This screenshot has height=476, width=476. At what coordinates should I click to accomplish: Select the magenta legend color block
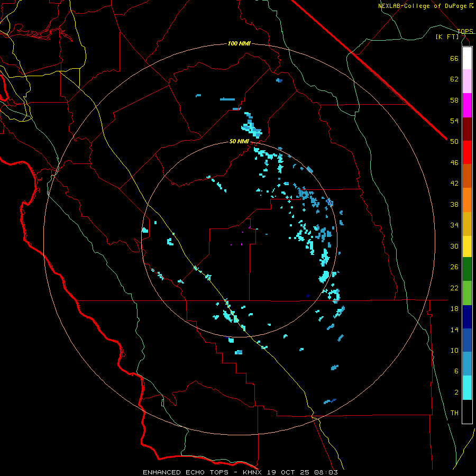467,105
